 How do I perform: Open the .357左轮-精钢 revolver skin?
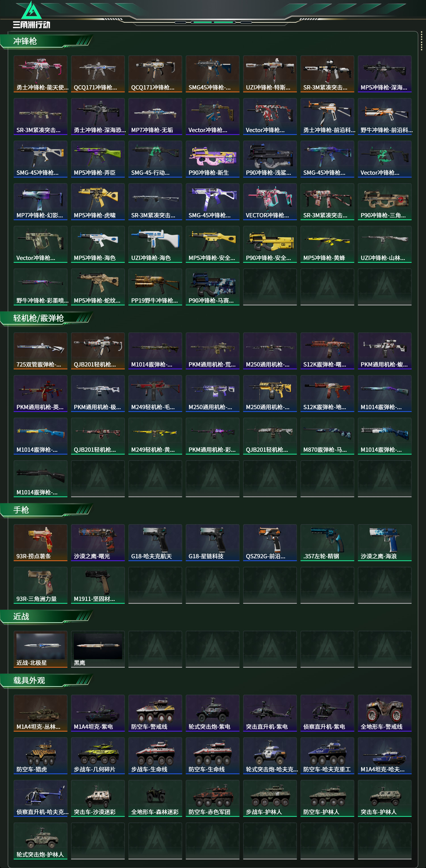(x=327, y=542)
